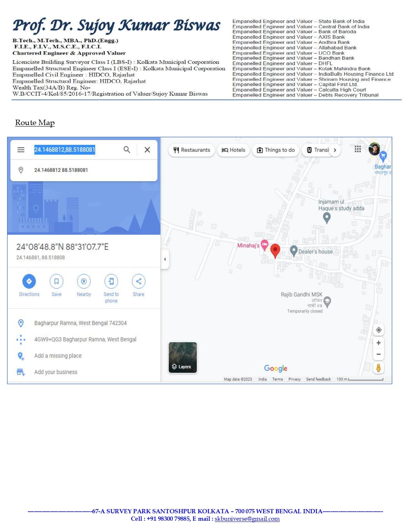Save this location with the Save icon
This screenshot has height=532, width=411.
(56, 281)
